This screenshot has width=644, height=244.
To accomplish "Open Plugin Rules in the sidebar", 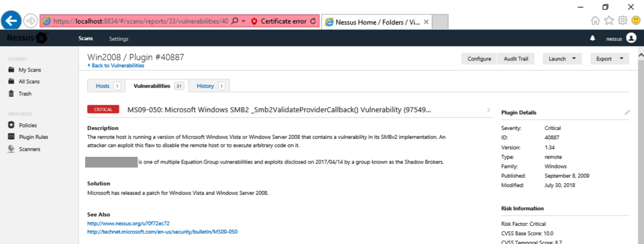I will point(28,137).
